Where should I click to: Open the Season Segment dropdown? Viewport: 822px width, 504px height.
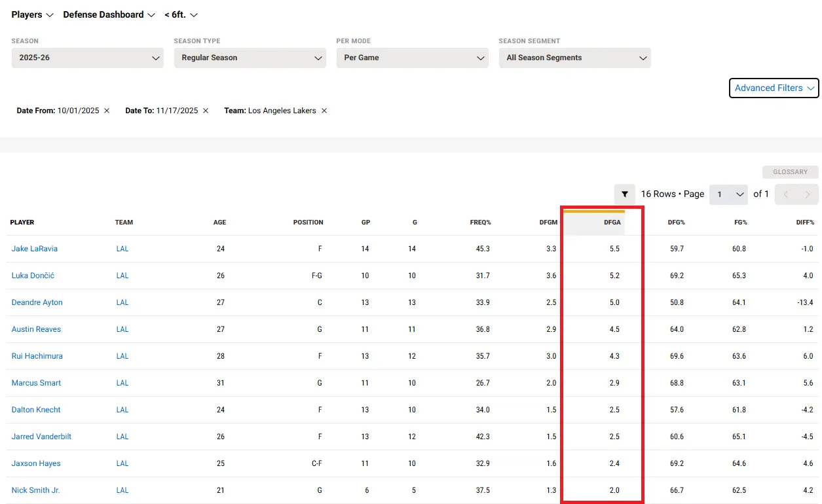click(x=574, y=58)
